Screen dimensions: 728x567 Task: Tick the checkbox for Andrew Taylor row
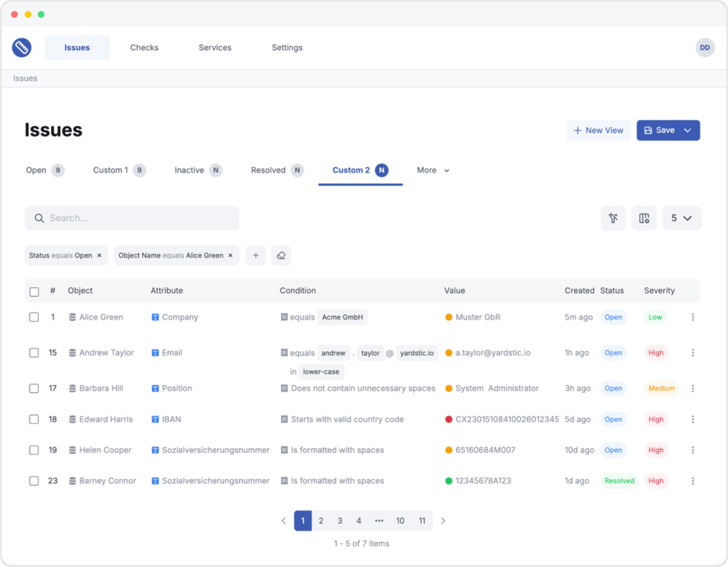coord(34,353)
